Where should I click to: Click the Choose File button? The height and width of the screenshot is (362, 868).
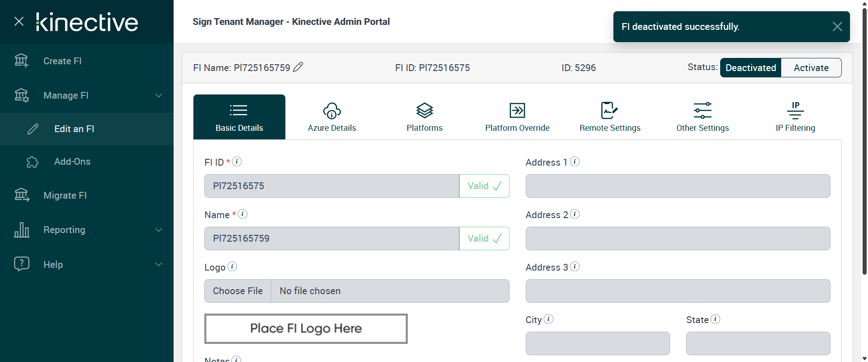tap(238, 291)
